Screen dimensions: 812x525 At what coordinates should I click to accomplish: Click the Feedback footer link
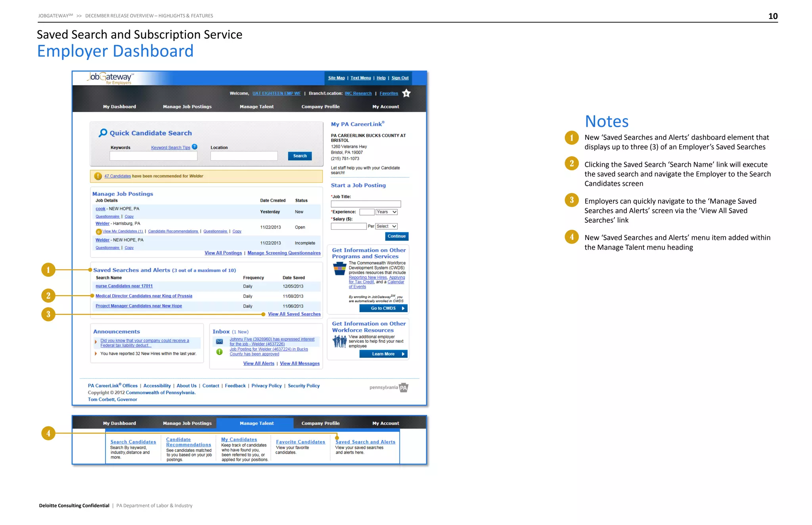point(235,386)
